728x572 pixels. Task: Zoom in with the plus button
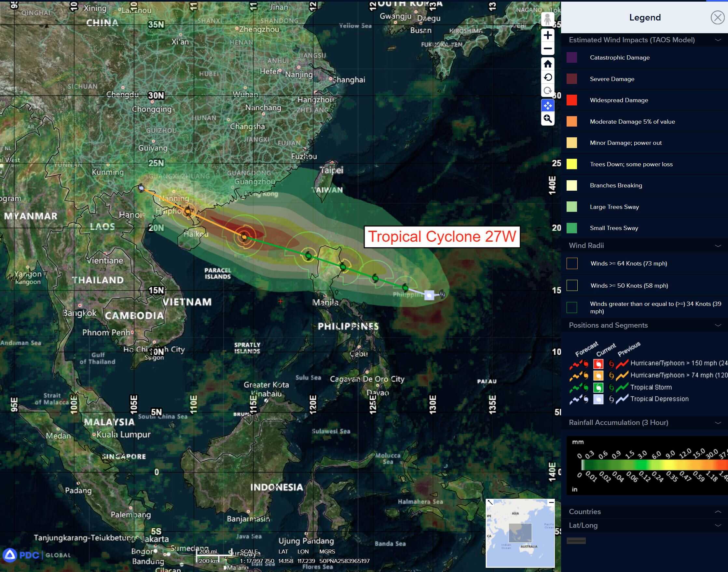(547, 35)
